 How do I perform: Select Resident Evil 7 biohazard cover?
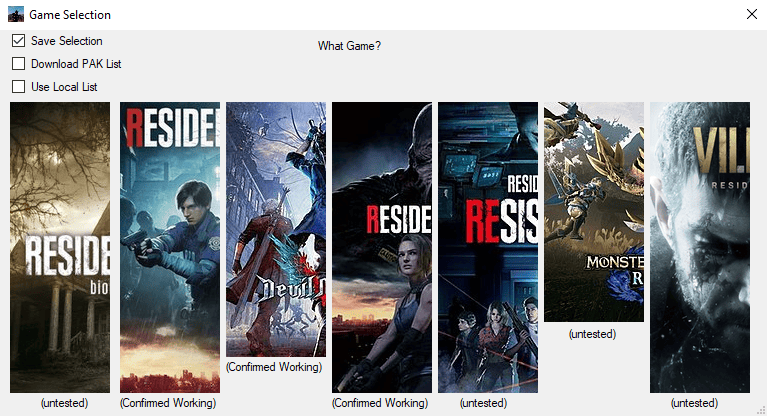(60, 247)
